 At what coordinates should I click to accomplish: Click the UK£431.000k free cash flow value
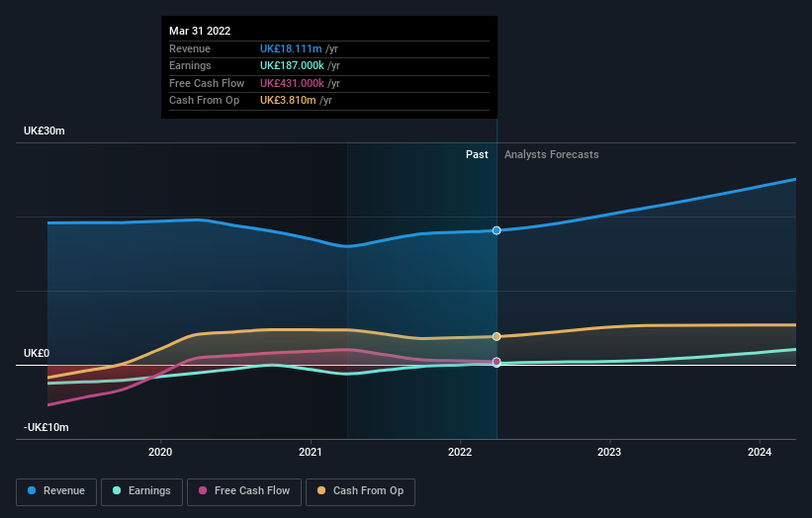(x=292, y=83)
